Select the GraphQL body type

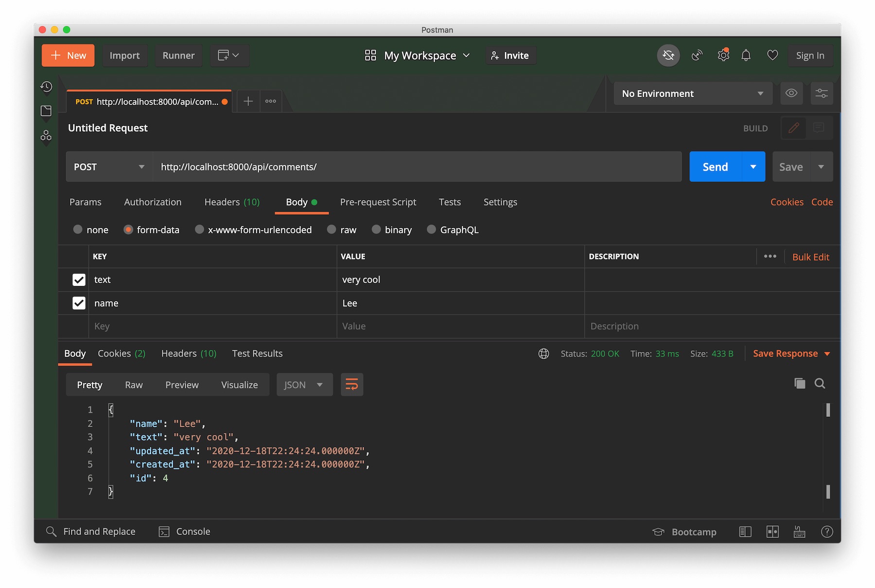coord(431,229)
